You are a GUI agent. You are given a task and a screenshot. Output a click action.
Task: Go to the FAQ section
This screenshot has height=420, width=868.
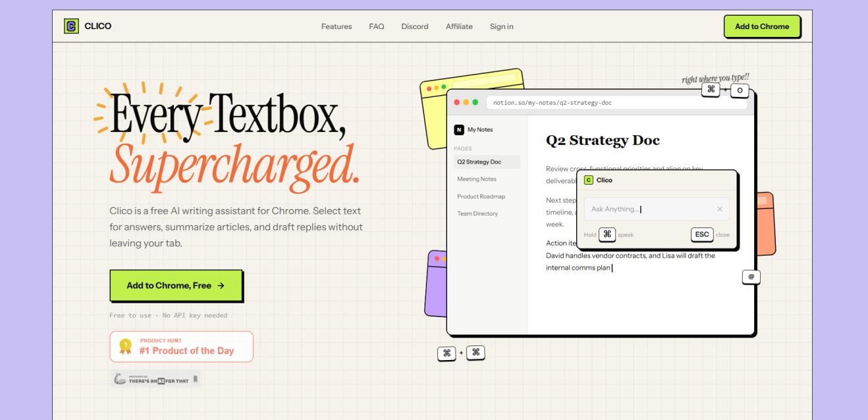pos(377,26)
